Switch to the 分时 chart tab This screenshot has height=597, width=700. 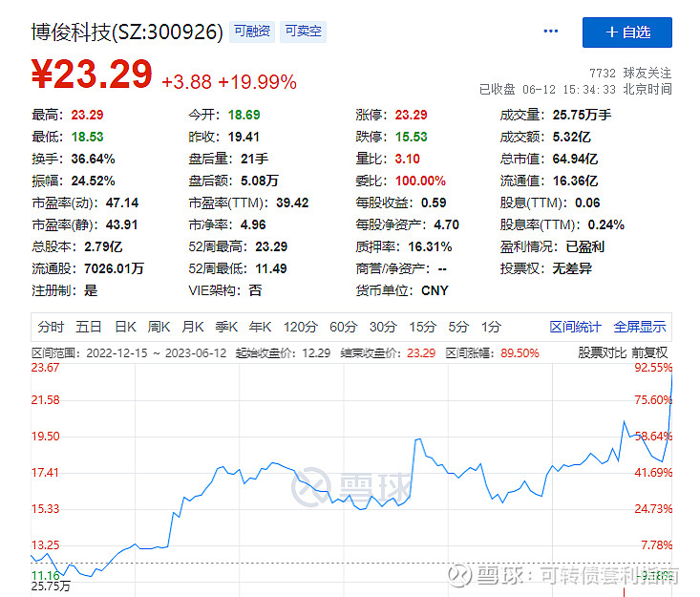coord(51,327)
